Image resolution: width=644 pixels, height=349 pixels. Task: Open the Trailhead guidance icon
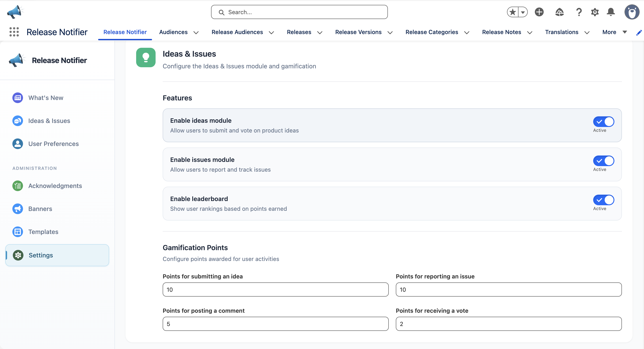pos(559,12)
